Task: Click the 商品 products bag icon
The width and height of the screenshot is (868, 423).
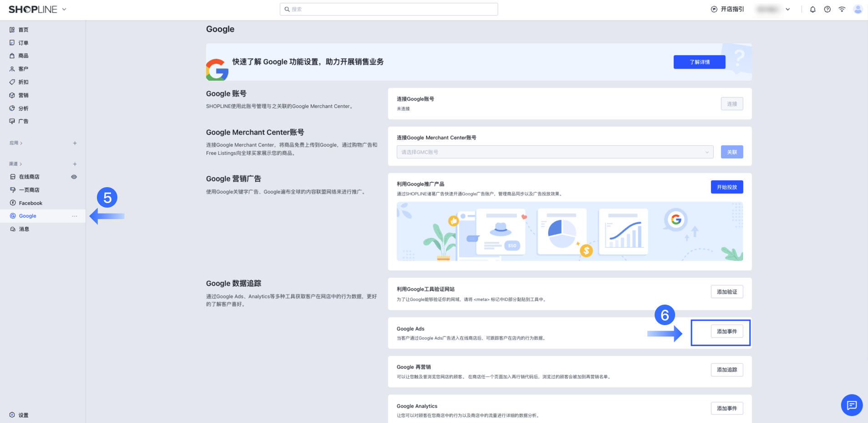Action: pyautogui.click(x=12, y=56)
